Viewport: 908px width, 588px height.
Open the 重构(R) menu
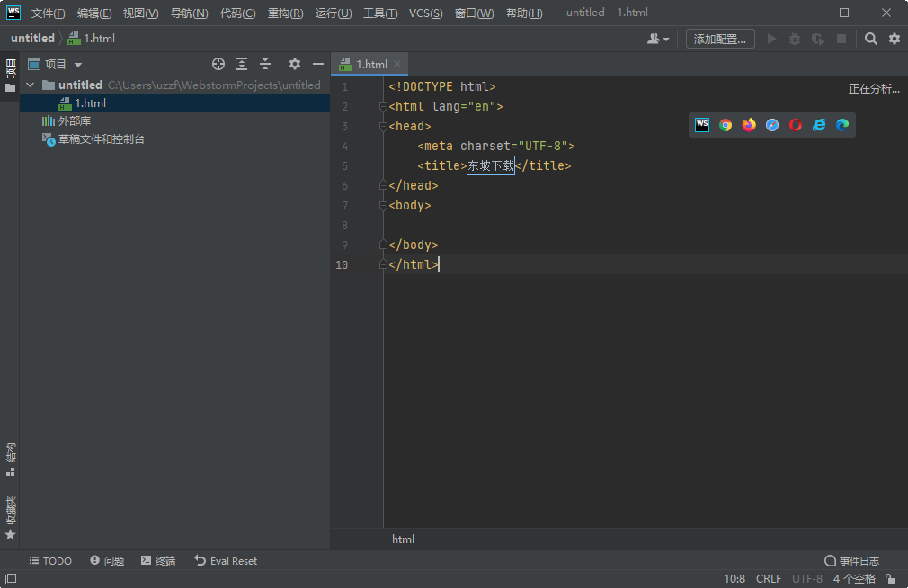tap(286, 13)
